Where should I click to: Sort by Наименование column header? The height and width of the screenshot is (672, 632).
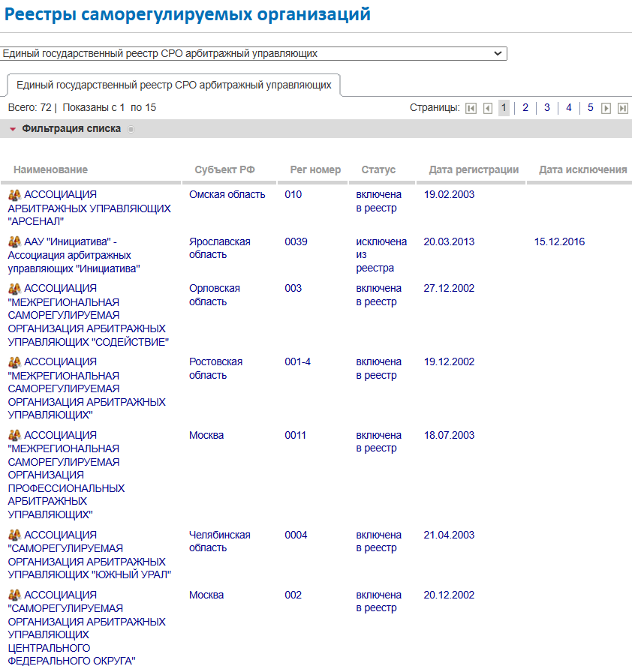point(50,169)
